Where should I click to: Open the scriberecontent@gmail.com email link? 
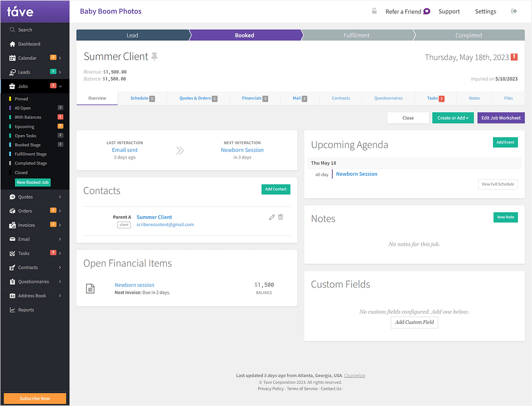[165, 225]
